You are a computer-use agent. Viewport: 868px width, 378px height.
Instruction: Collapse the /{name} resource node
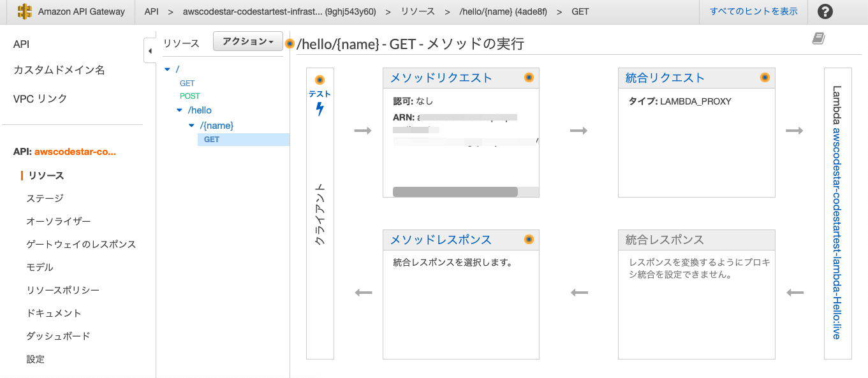click(191, 126)
